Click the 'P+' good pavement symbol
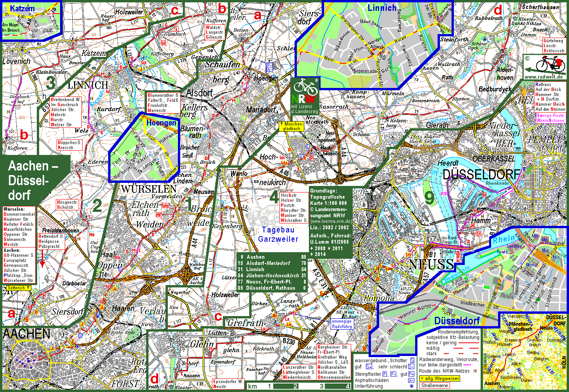 (x=411, y=374)
